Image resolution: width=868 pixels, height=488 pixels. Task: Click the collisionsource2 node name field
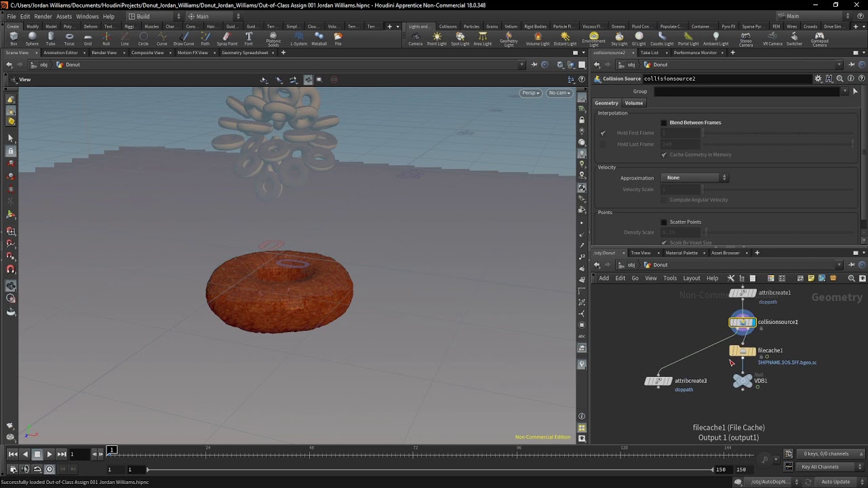(x=727, y=79)
